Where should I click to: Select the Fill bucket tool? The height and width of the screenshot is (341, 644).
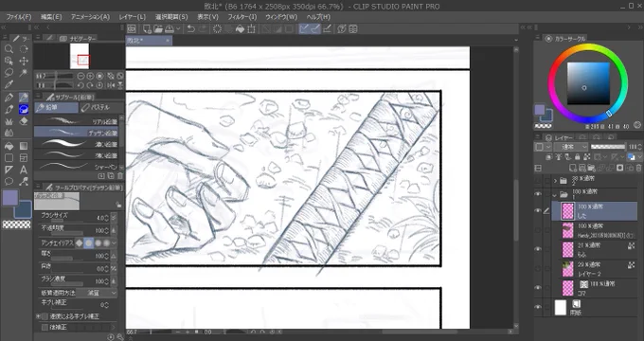pos(9,146)
